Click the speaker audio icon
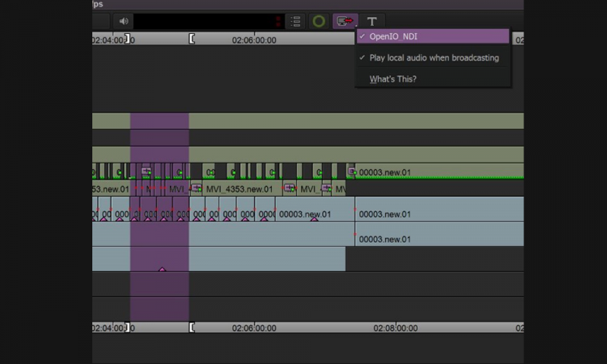 click(x=124, y=21)
